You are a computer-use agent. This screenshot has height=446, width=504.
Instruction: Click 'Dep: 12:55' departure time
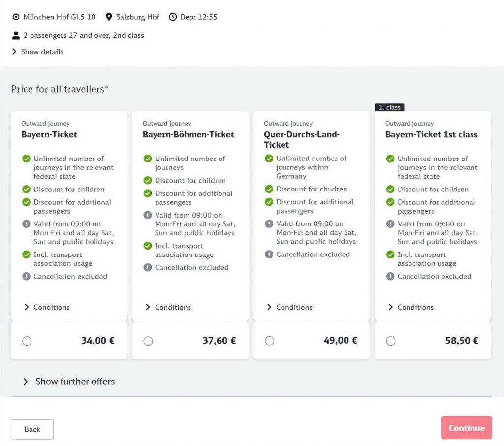pos(199,17)
